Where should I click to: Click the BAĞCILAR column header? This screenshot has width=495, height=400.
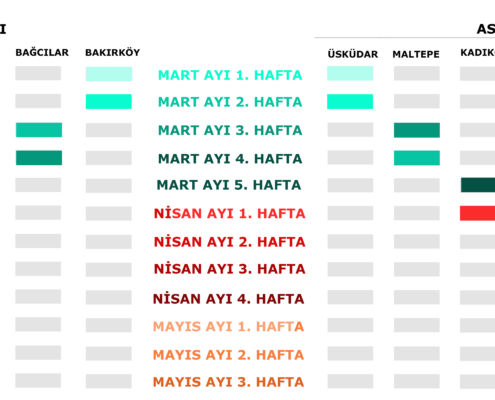(42, 52)
